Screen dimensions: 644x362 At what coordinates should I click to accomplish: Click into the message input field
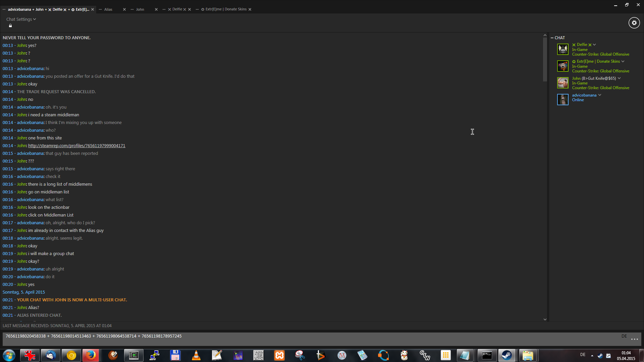(312, 339)
